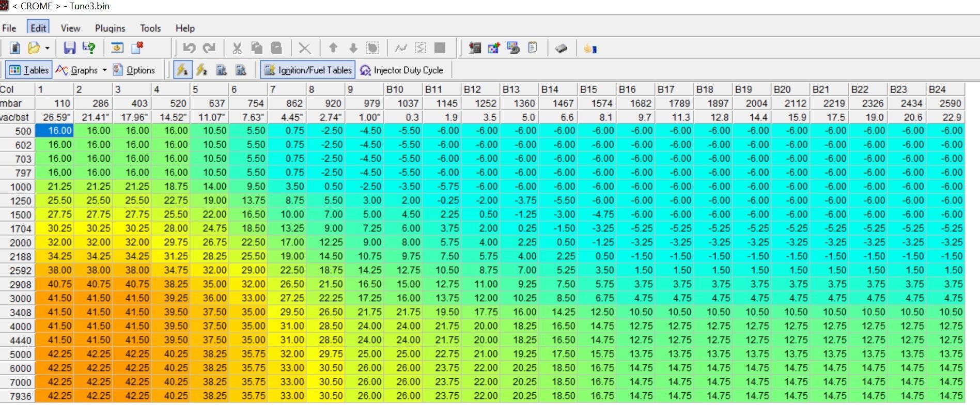Click the Cut scissors icon
Viewport: 980px width, 416px height.
[x=237, y=49]
